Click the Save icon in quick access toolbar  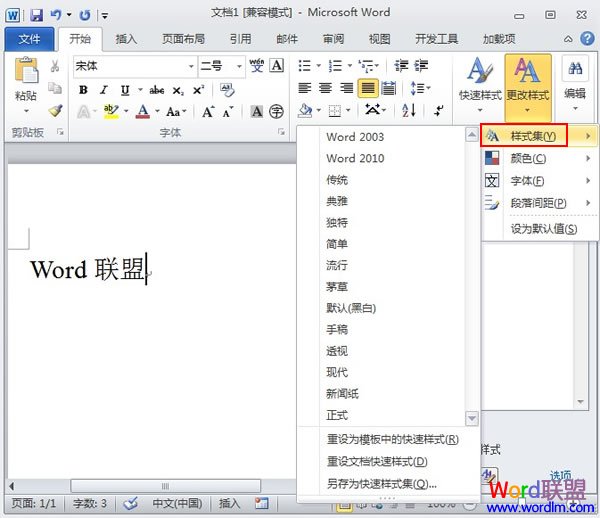pos(37,15)
